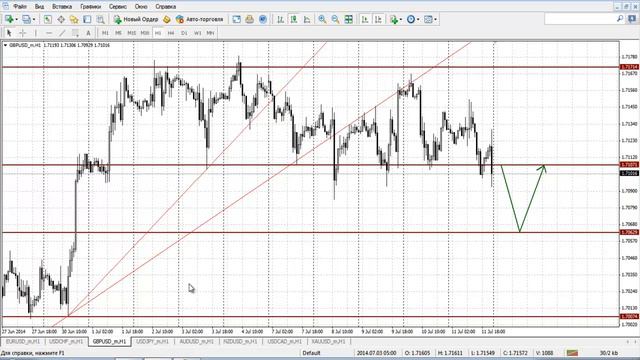Viewport: 640px width, 360px height.
Task: Click the fullscreen chart icon
Action: pos(236,19)
